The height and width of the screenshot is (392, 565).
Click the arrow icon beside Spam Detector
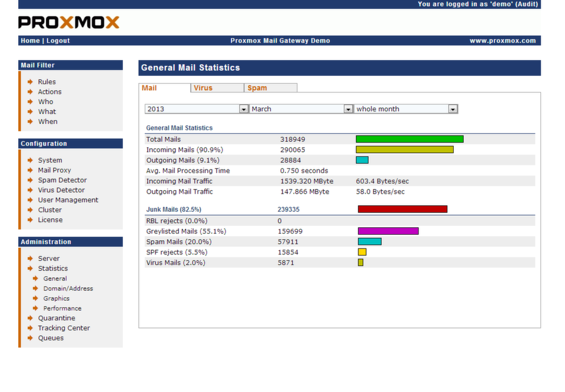pyautogui.click(x=30, y=180)
